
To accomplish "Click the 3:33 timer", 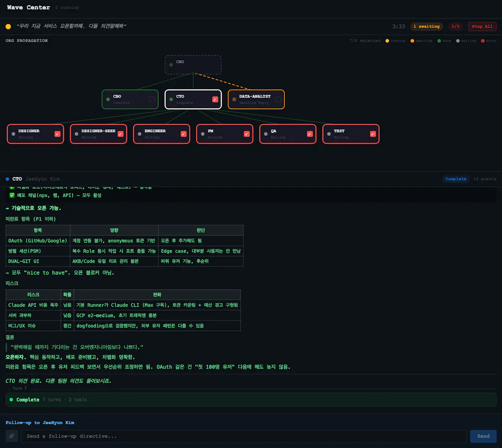I will 398,26.
